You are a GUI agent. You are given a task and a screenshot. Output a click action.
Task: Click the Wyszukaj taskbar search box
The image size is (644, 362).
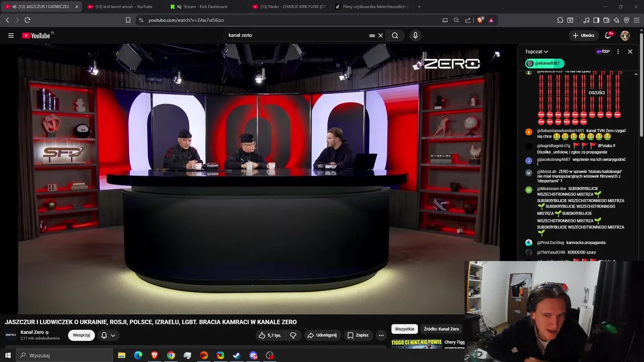pos(64,355)
